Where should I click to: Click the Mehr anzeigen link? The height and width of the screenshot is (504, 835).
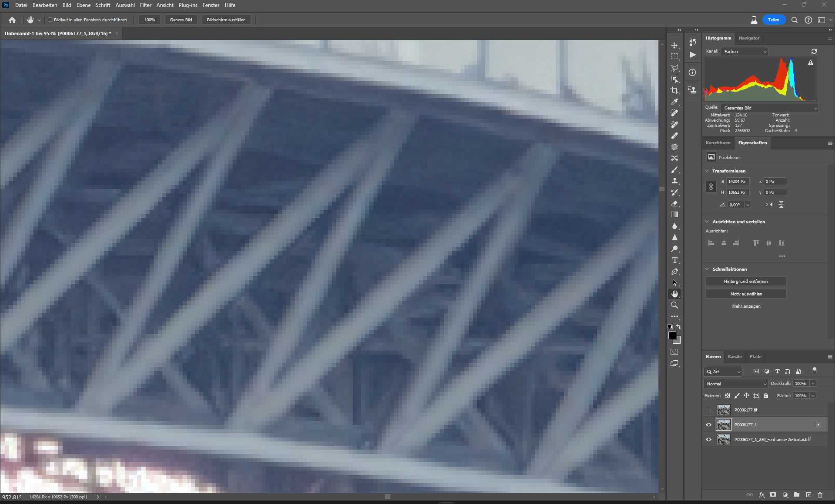746,306
